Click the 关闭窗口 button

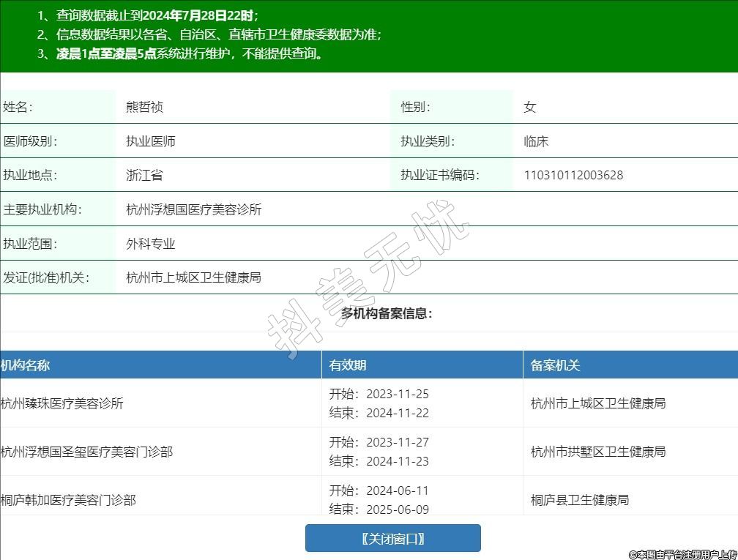392,539
